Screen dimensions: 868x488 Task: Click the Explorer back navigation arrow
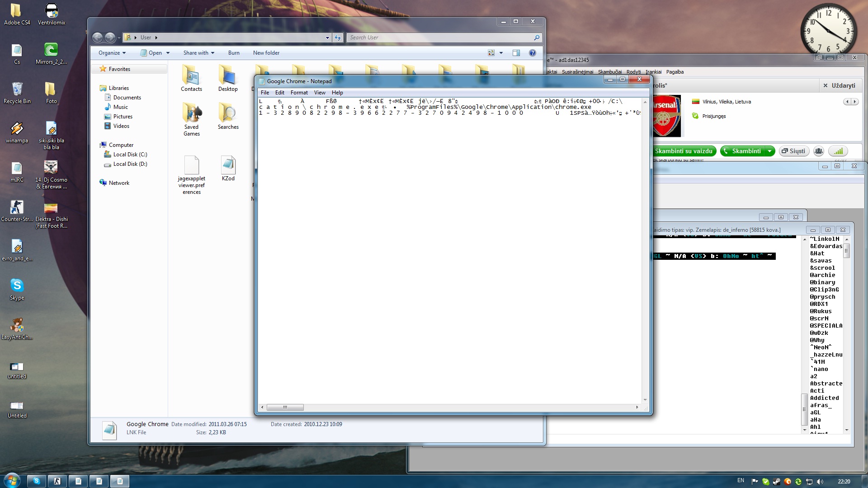97,38
